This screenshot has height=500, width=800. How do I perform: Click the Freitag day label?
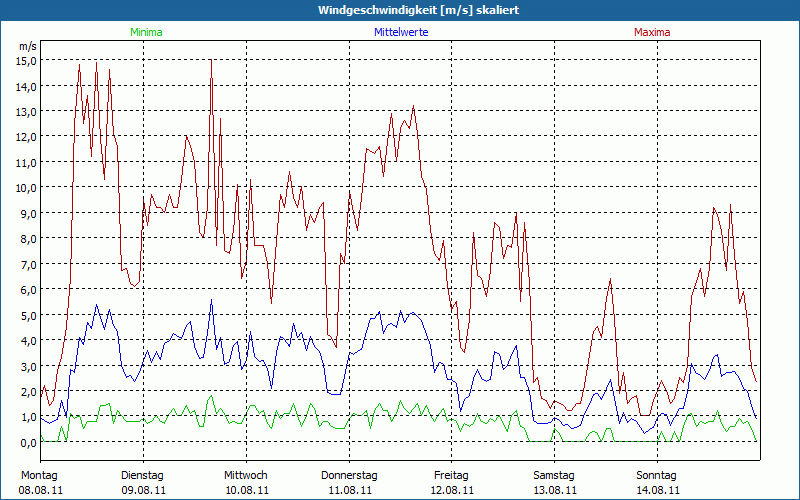pos(452,476)
